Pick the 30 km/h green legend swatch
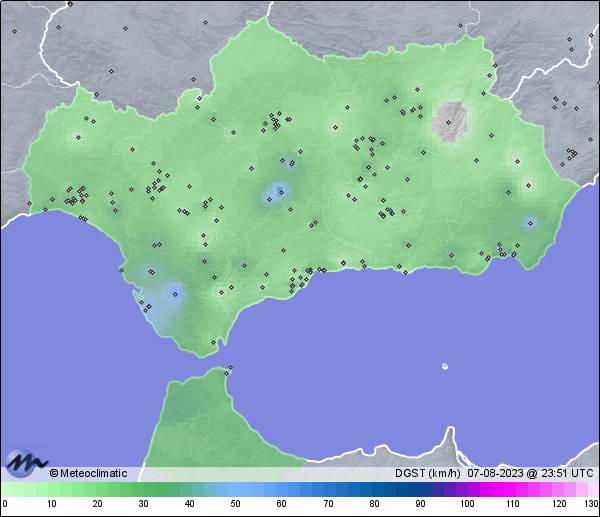Viewport: 600px width, 517px height. (x=143, y=489)
